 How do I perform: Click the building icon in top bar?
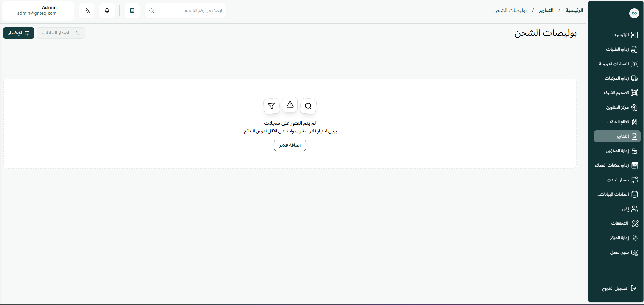(132, 11)
